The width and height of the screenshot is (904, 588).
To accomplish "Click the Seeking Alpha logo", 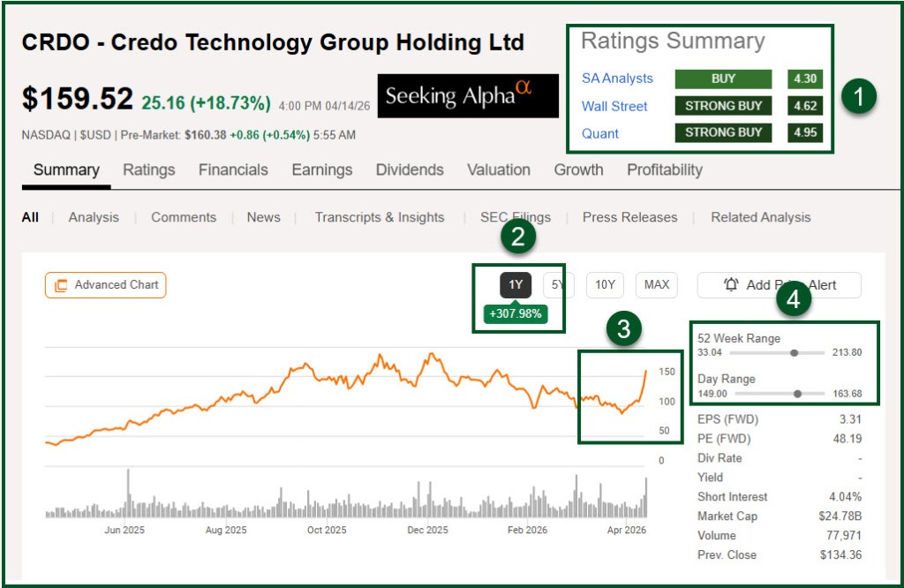I will (x=468, y=95).
